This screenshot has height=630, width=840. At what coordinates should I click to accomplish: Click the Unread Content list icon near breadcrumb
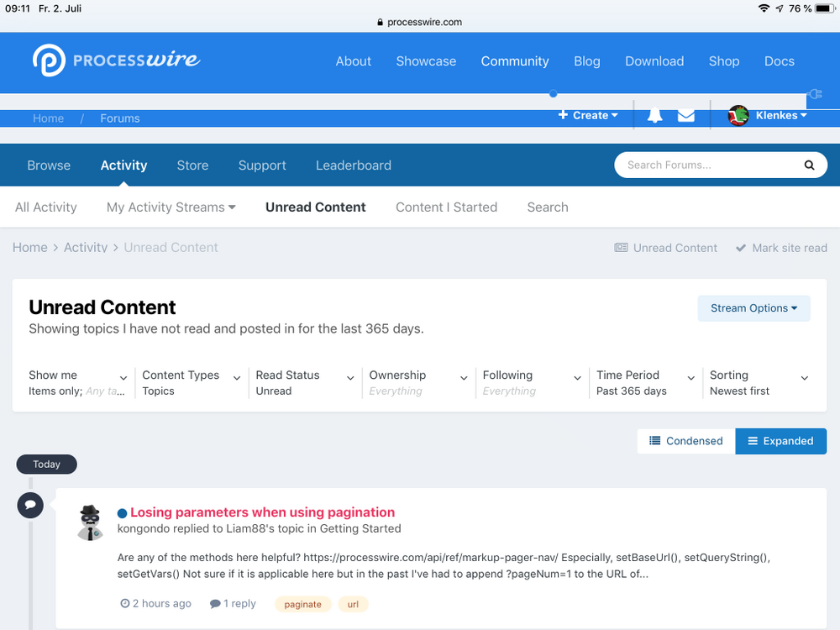point(621,248)
